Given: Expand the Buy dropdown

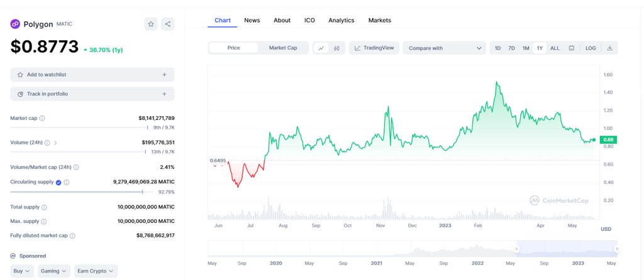Looking at the screenshot, I should tap(22, 271).
